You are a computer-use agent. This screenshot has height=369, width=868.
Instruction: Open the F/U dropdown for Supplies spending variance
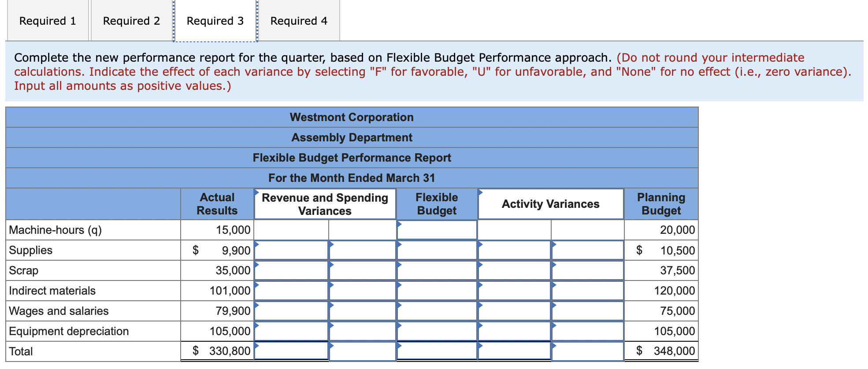click(361, 250)
